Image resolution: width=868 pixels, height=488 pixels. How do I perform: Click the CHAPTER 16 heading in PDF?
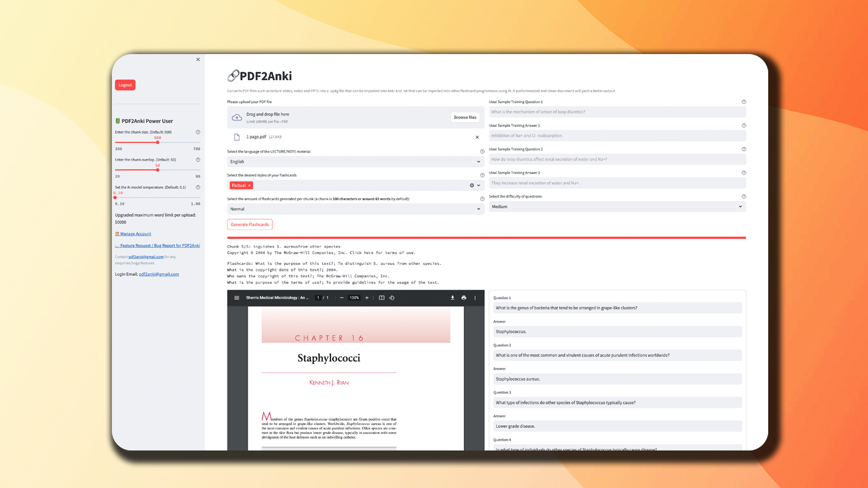[329, 338]
